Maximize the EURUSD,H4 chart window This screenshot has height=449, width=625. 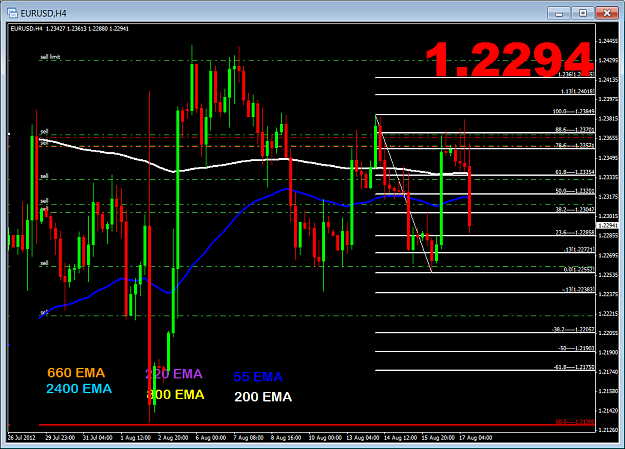(x=583, y=13)
